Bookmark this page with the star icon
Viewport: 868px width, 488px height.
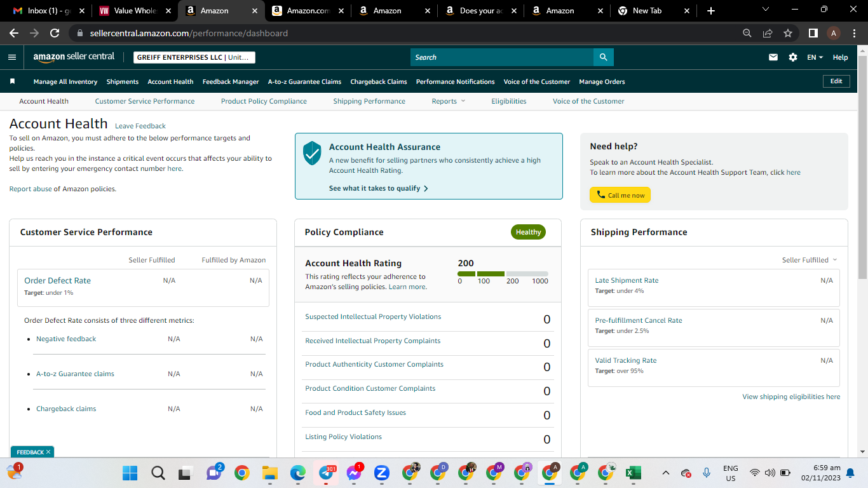[x=788, y=33]
